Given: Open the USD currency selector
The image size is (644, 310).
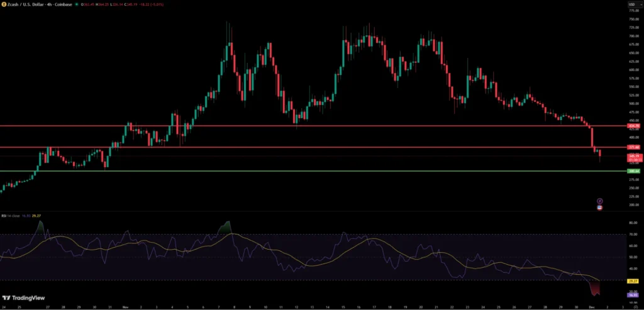Looking at the screenshot, I should coord(632,5).
